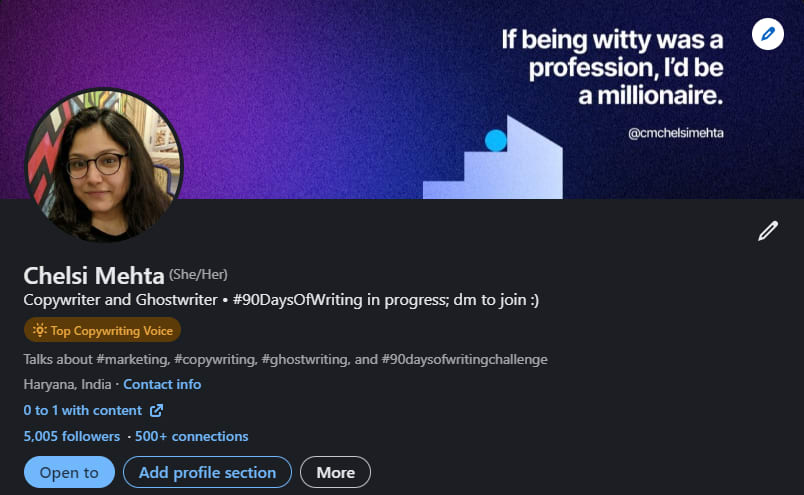Show the 500+ connections list
The height and width of the screenshot is (495, 804).
pyautogui.click(x=191, y=436)
